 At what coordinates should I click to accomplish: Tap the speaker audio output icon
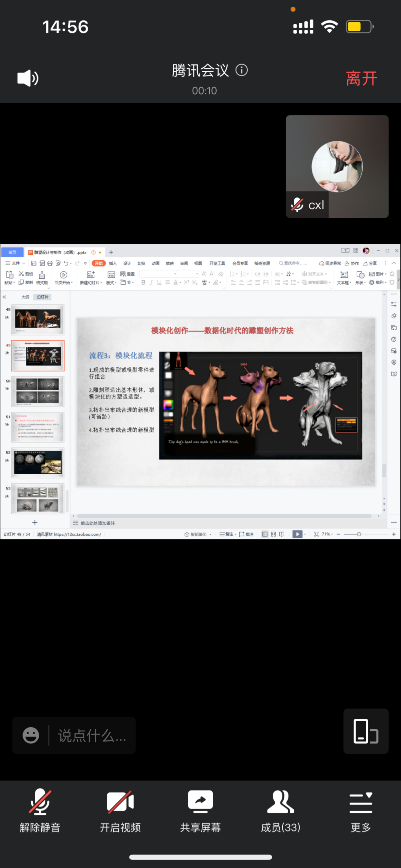point(28,78)
